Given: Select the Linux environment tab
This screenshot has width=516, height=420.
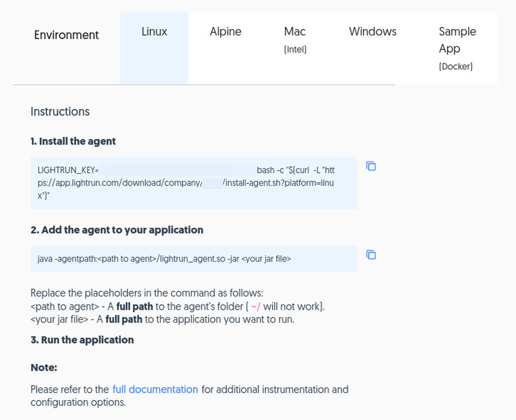Looking at the screenshot, I should (x=154, y=48).
